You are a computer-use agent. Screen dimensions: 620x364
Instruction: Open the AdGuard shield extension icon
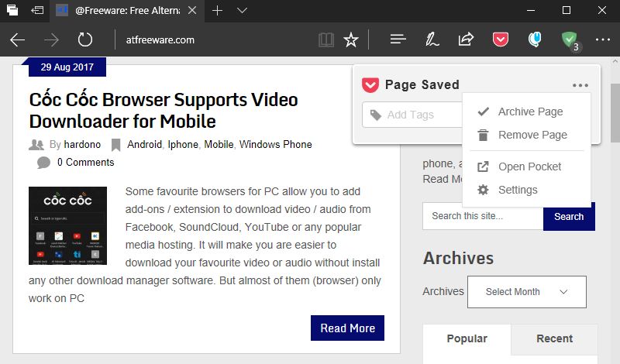tap(570, 39)
